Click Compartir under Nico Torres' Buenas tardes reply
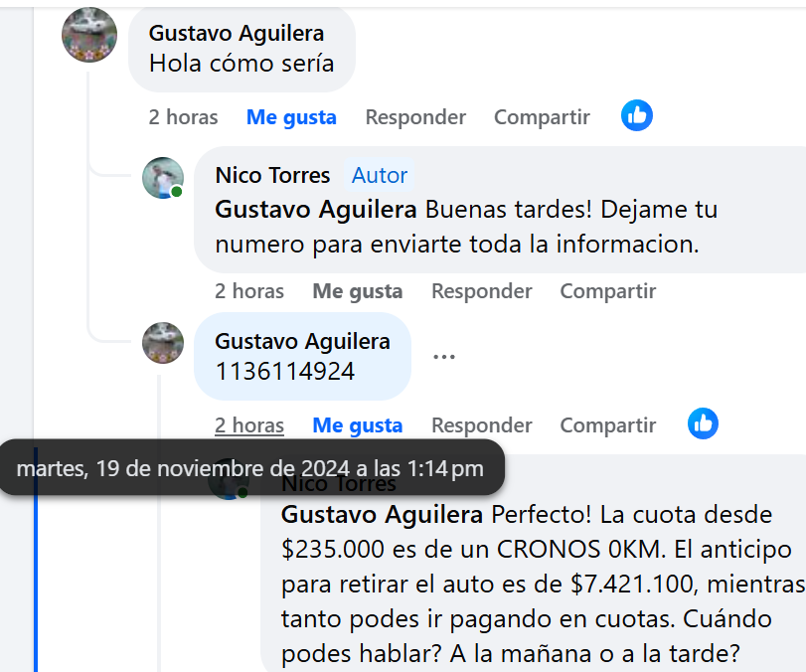The image size is (806, 672). (608, 291)
